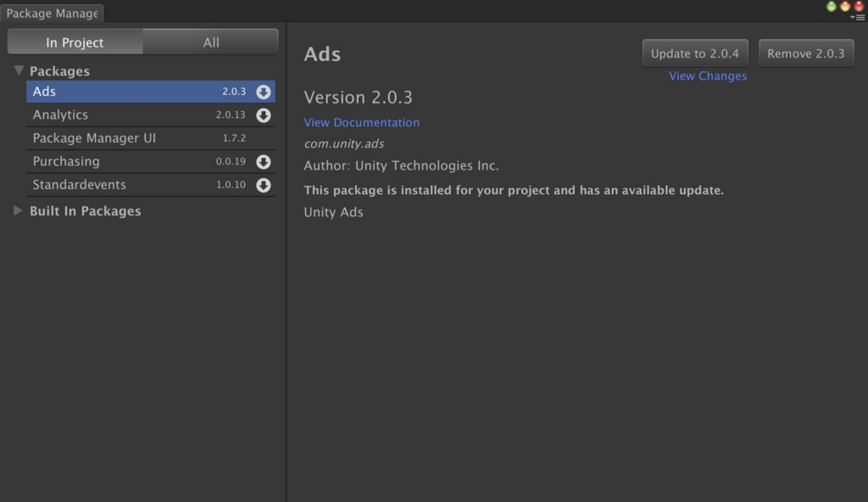Image resolution: width=868 pixels, height=502 pixels.
Task: Expand the Built In Packages section
Action: click(18, 210)
